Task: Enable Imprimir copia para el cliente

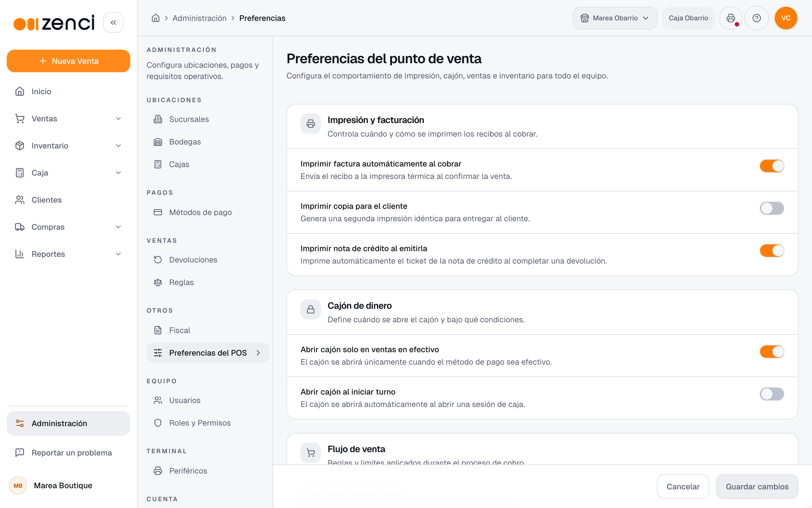Action: (772, 208)
